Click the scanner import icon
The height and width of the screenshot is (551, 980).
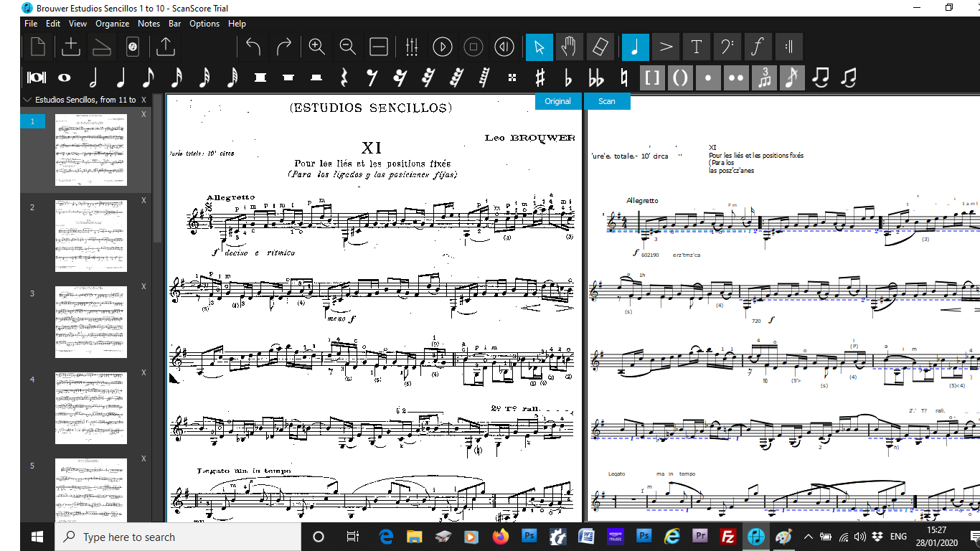[x=101, y=47]
